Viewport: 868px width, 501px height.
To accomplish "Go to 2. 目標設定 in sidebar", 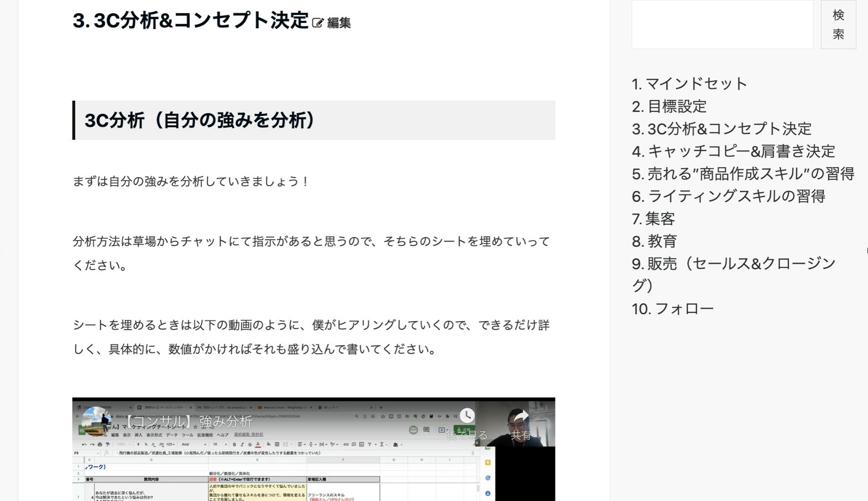I will tap(669, 107).
